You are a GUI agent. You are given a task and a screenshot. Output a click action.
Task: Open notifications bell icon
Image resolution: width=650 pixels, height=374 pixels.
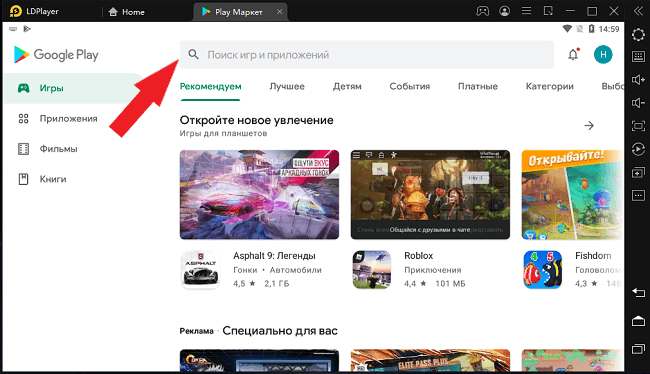coord(573,54)
